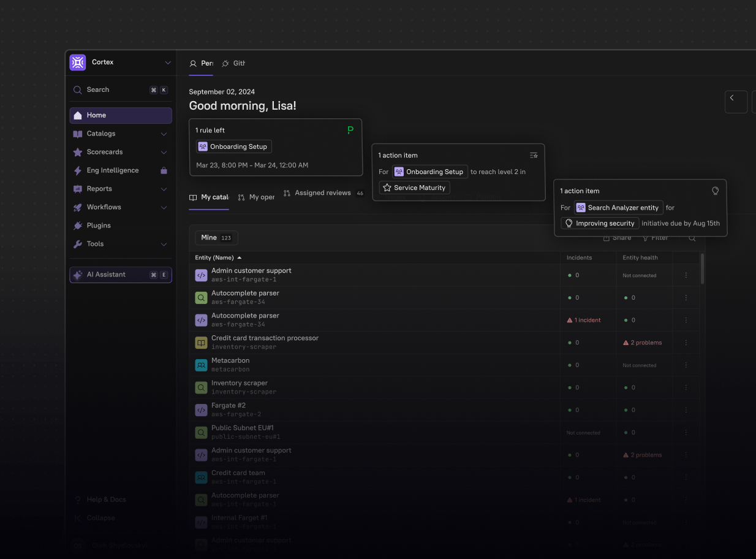The image size is (756, 559).
Task: Click the green P icon on rule card
Action: click(350, 130)
